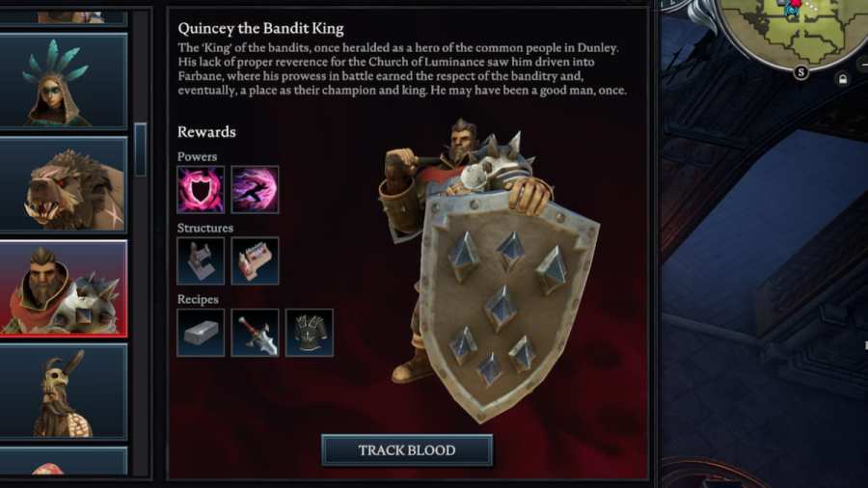Viewport: 868px width, 488px height.
Task: Click the Quincey the Bandit King title
Action: point(260,28)
